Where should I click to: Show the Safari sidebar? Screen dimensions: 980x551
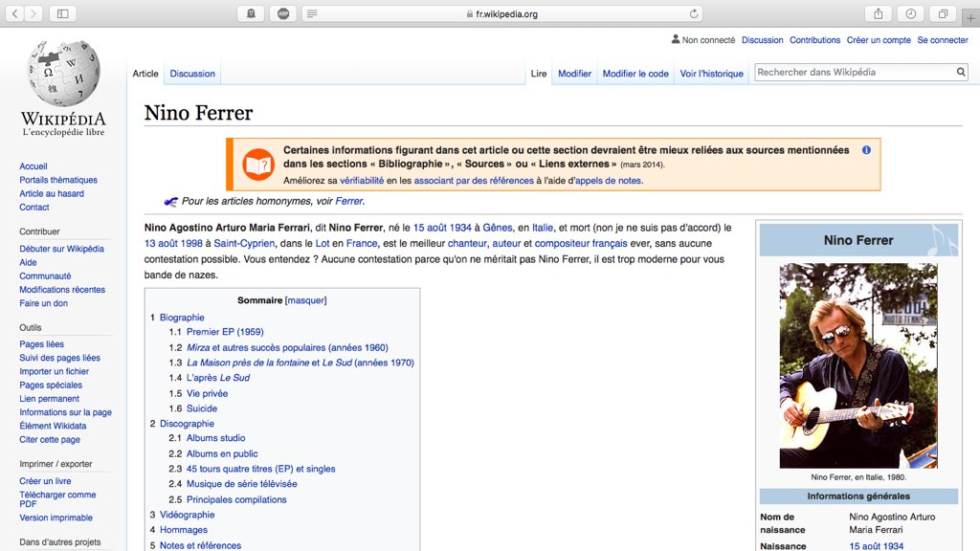(62, 13)
